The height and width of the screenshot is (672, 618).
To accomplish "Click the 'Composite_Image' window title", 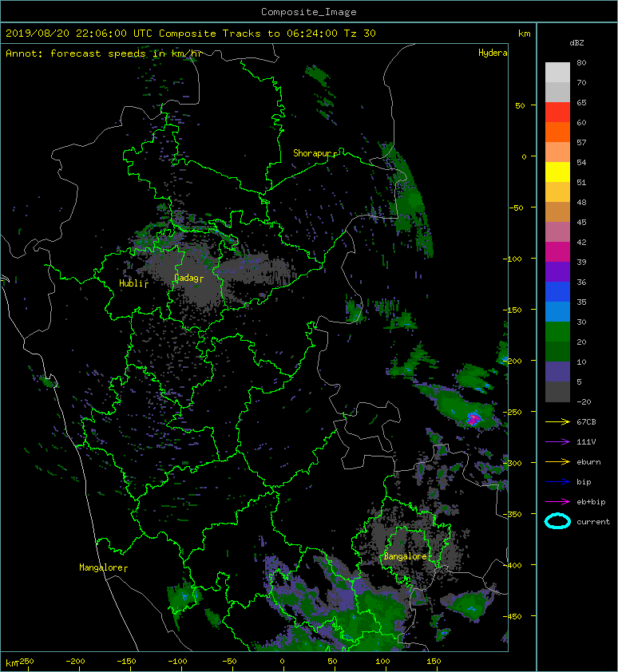I will [x=309, y=12].
